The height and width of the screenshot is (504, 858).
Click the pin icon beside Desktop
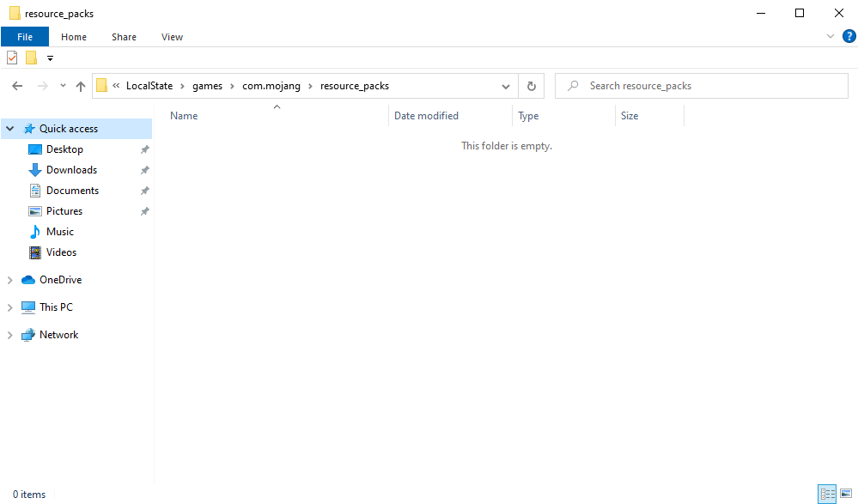pos(144,149)
